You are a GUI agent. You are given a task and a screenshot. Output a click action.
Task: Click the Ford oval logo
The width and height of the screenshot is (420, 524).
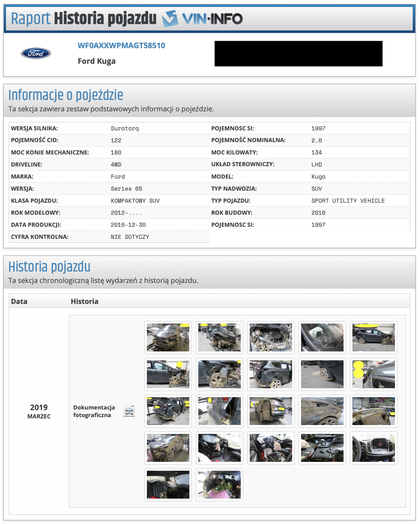pyautogui.click(x=36, y=53)
